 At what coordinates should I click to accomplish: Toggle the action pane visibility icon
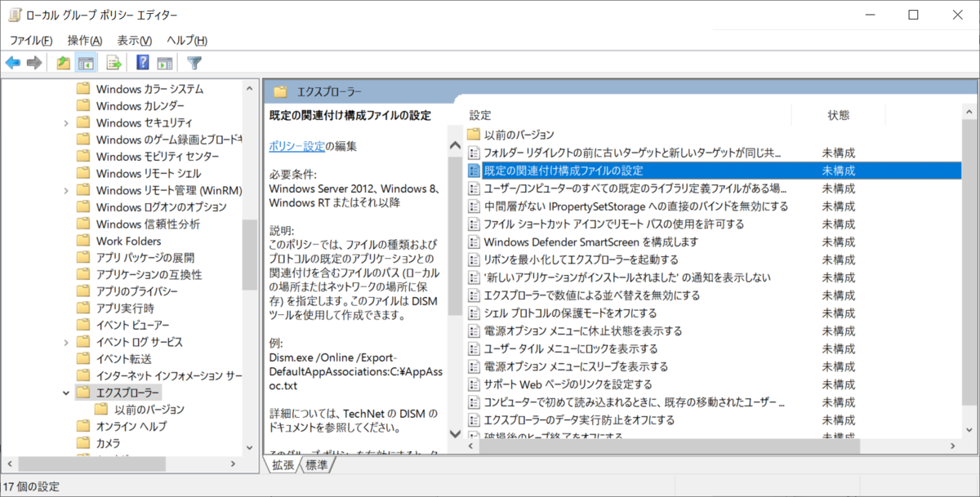165,62
